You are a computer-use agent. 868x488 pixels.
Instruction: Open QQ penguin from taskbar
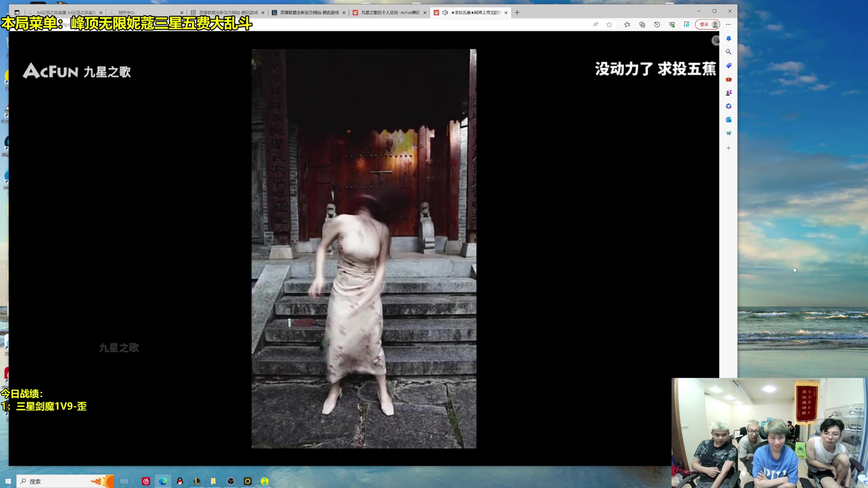point(180,481)
